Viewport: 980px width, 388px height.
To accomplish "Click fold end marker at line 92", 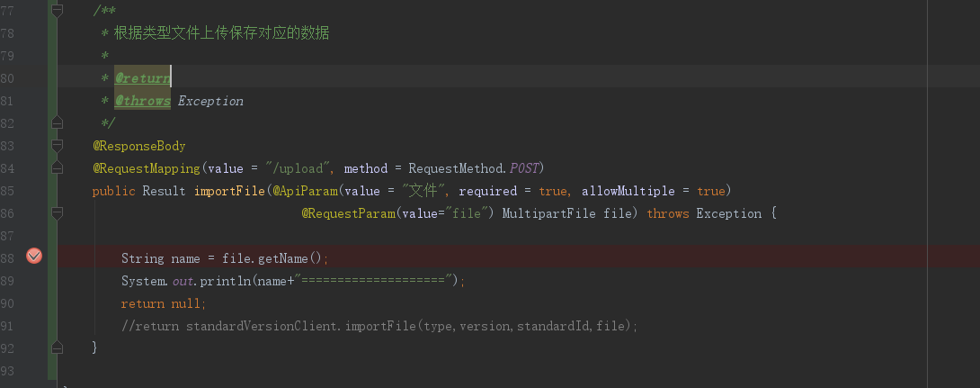I will (x=57, y=348).
